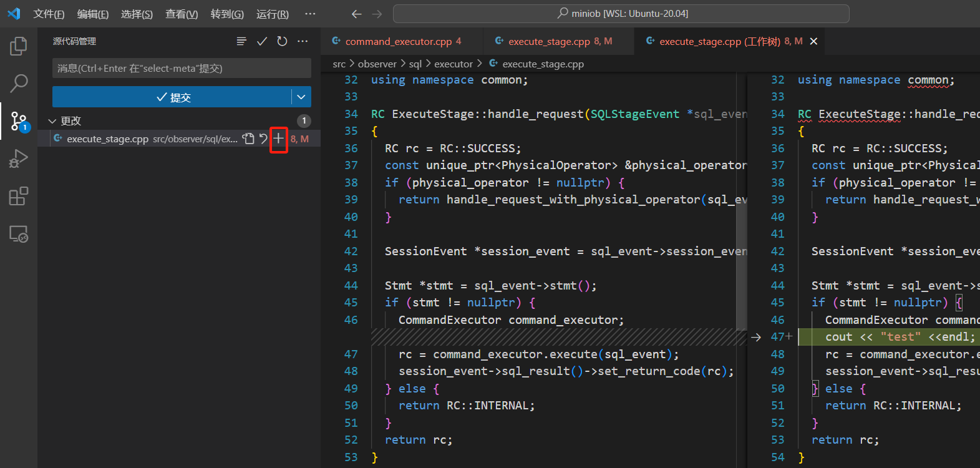Open Source Control view icon with badge
The image size is (980, 468).
point(19,121)
